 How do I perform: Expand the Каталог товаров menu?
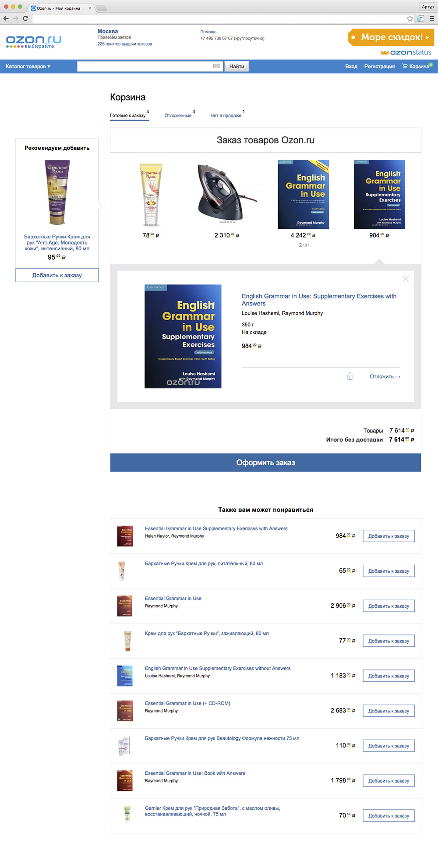[28, 67]
